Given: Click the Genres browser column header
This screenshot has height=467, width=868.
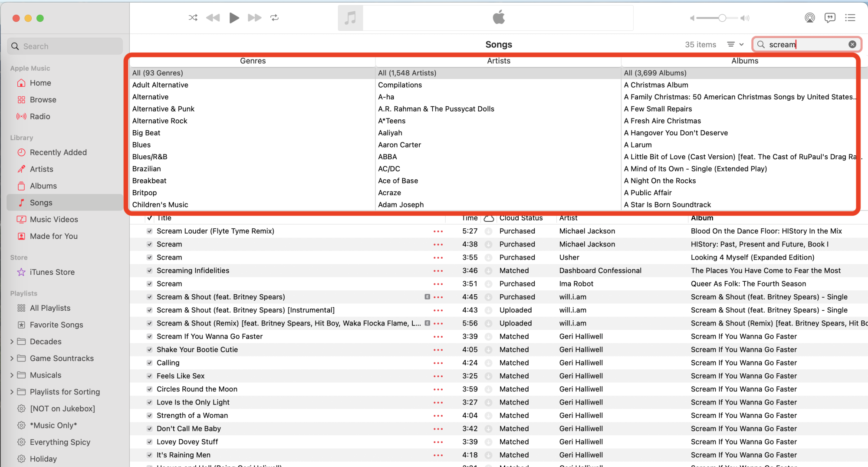Looking at the screenshot, I should [x=253, y=61].
